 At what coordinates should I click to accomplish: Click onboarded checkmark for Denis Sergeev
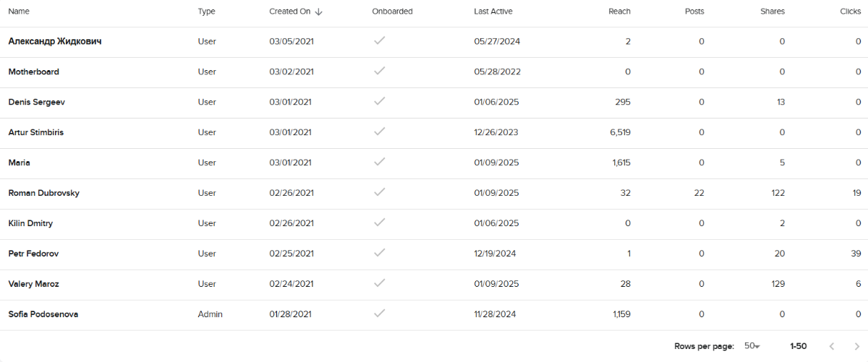point(379,102)
